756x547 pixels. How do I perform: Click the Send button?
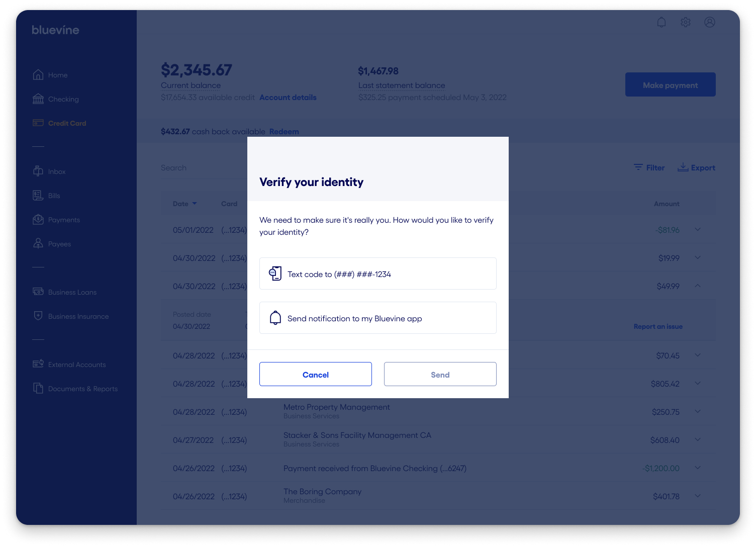coord(440,374)
